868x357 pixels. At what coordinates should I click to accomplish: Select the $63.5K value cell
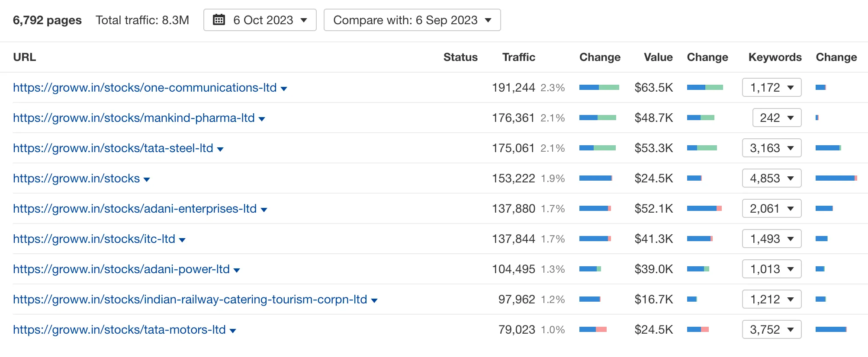pyautogui.click(x=654, y=88)
